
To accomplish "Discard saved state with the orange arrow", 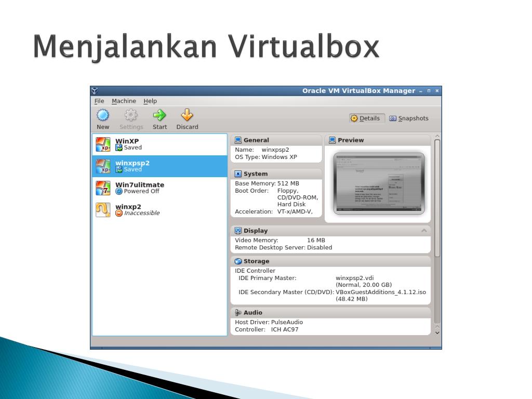I will pos(187,115).
